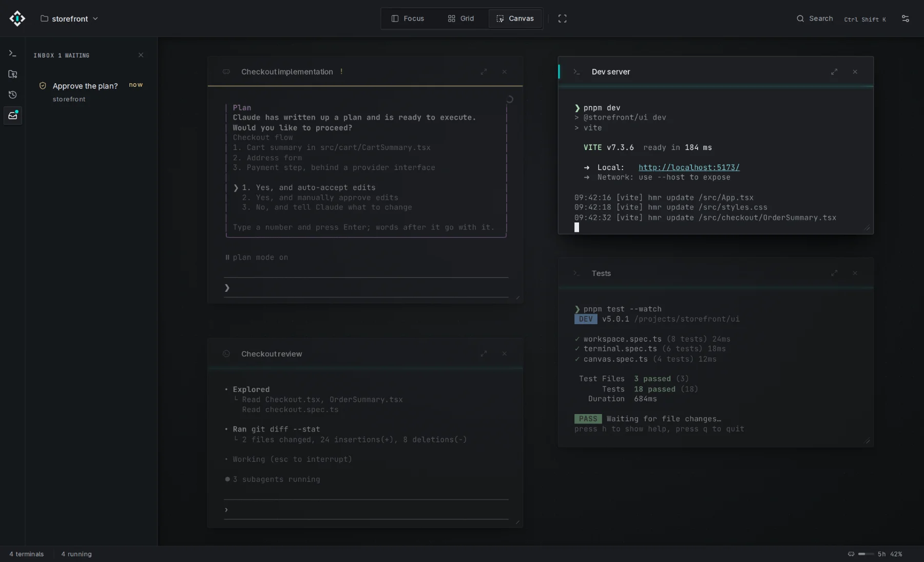924x562 pixels.
Task: Expand the Checkout implementation panel
Action: (x=484, y=72)
